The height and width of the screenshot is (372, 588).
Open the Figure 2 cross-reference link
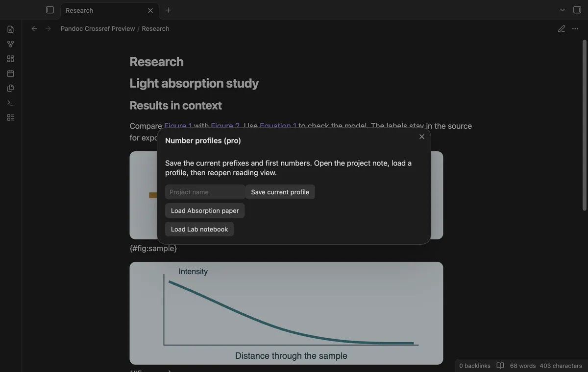(x=225, y=126)
